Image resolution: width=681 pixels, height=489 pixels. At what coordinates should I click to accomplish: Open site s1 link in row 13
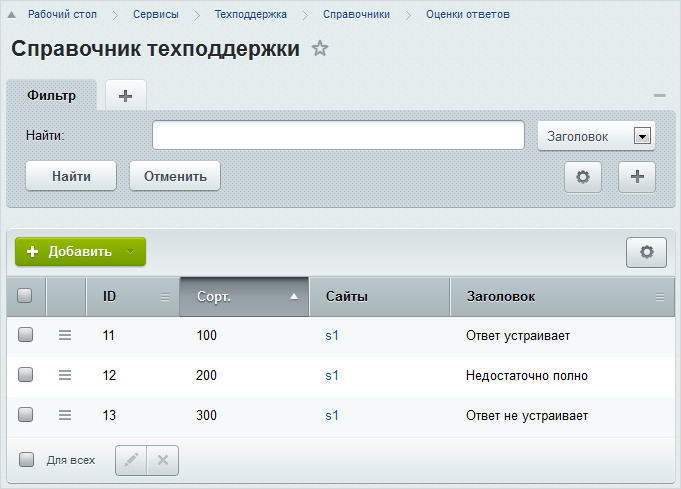[332, 415]
